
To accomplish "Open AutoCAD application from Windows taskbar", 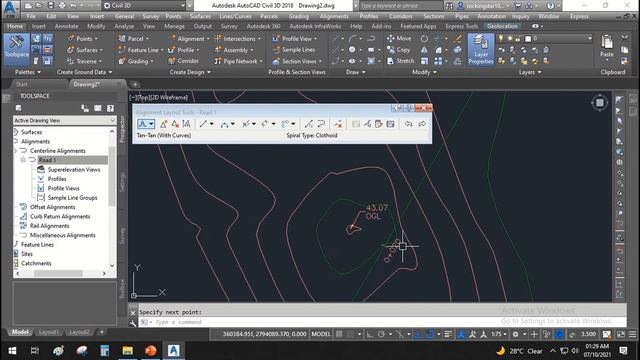I will 173,351.
